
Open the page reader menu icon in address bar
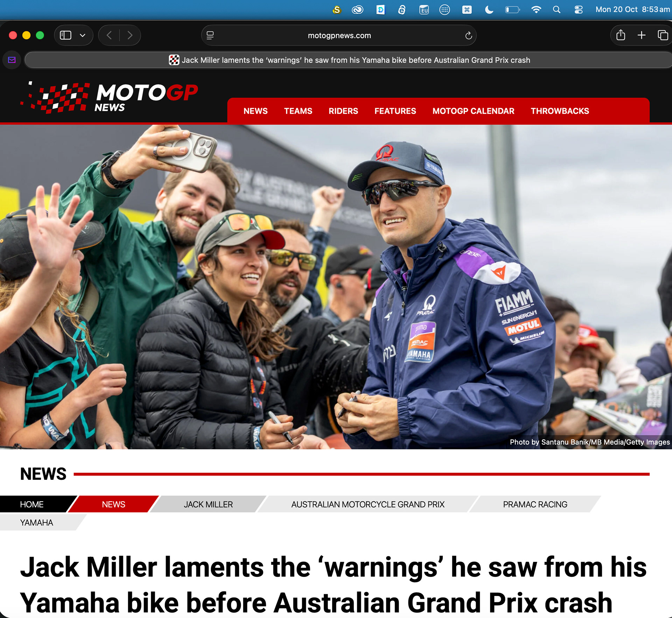click(x=210, y=35)
